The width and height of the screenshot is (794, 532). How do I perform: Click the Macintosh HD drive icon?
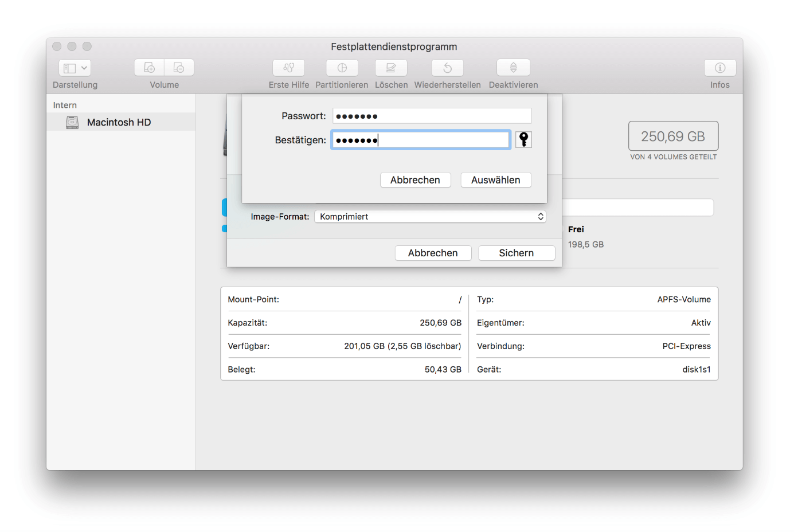point(72,122)
